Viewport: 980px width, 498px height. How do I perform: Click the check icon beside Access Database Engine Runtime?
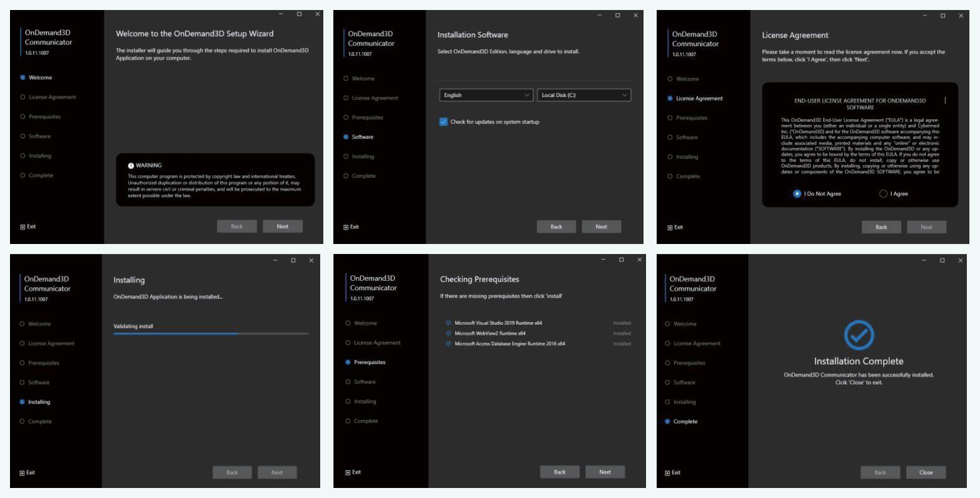click(448, 344)
